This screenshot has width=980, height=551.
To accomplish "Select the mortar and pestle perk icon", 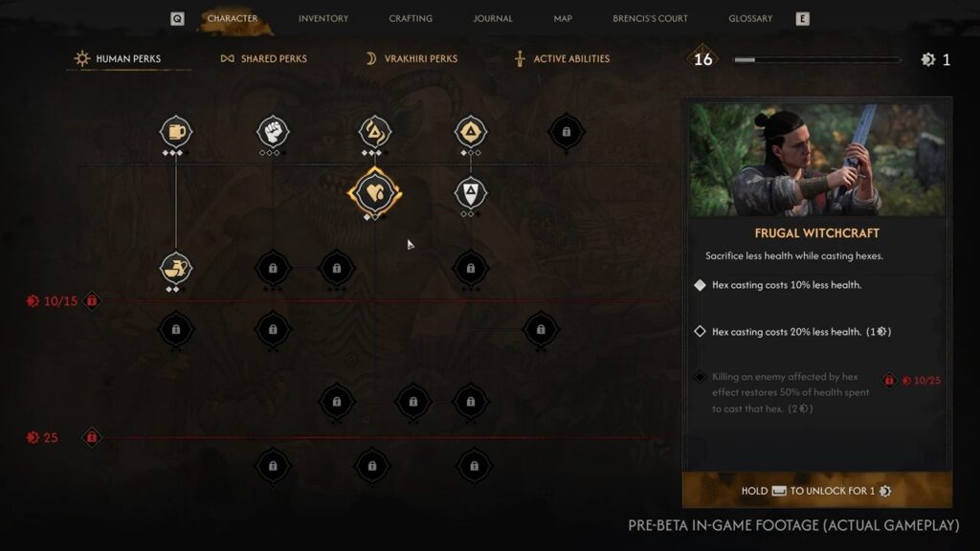I will click(x=176, y=268).
